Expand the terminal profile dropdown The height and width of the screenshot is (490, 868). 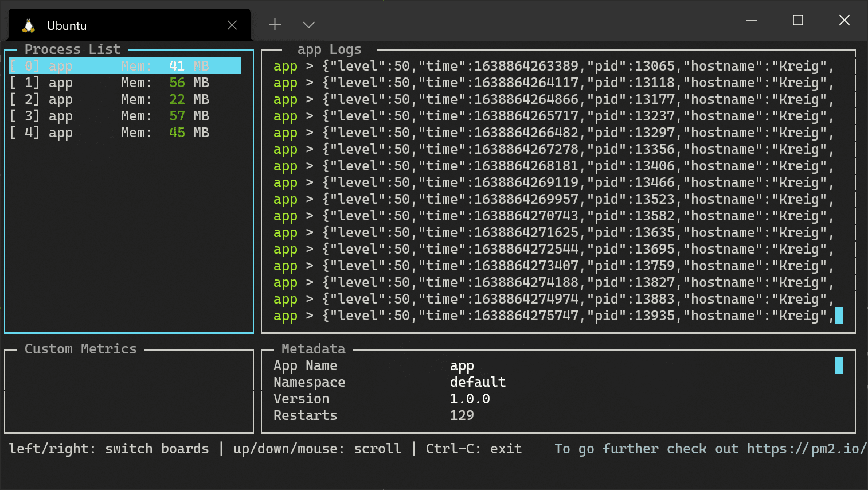point(309,25)
